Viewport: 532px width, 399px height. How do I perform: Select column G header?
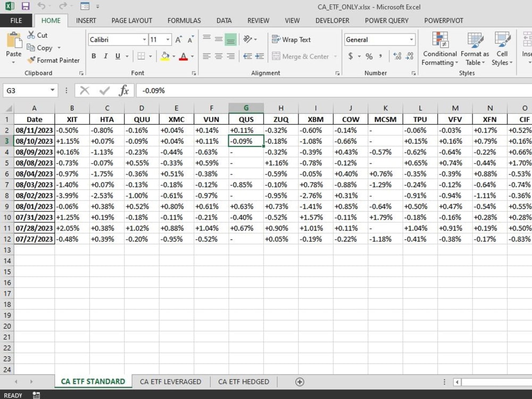click(246, 108)
